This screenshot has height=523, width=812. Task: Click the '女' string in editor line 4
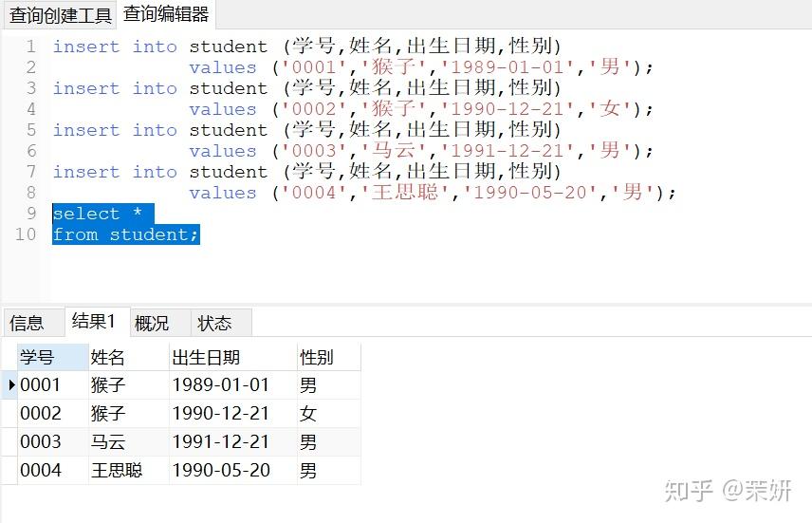[610, 108]
